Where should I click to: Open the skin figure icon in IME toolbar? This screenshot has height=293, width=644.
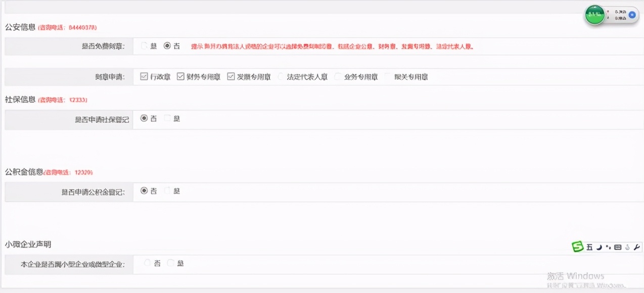(627, 248)
